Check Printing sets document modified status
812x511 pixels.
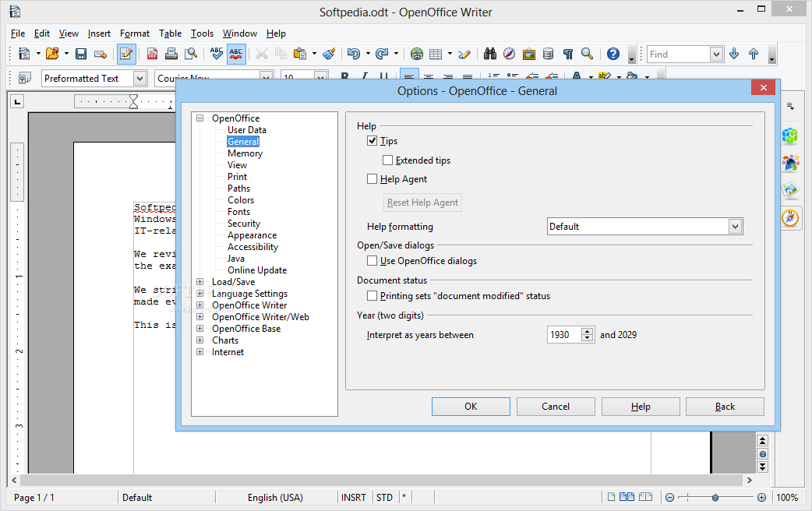[x=372, y=296]
